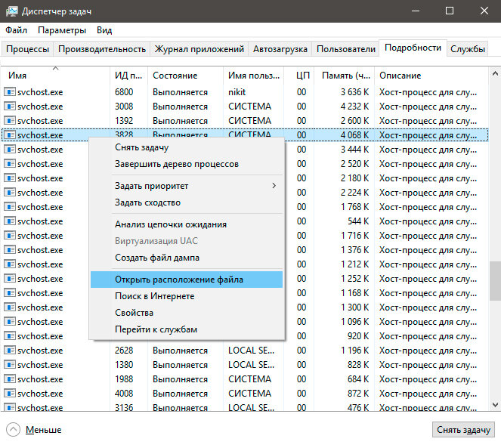
Task: Open the Службы tab
Action: pyautogui.click(x=468, y=49)
